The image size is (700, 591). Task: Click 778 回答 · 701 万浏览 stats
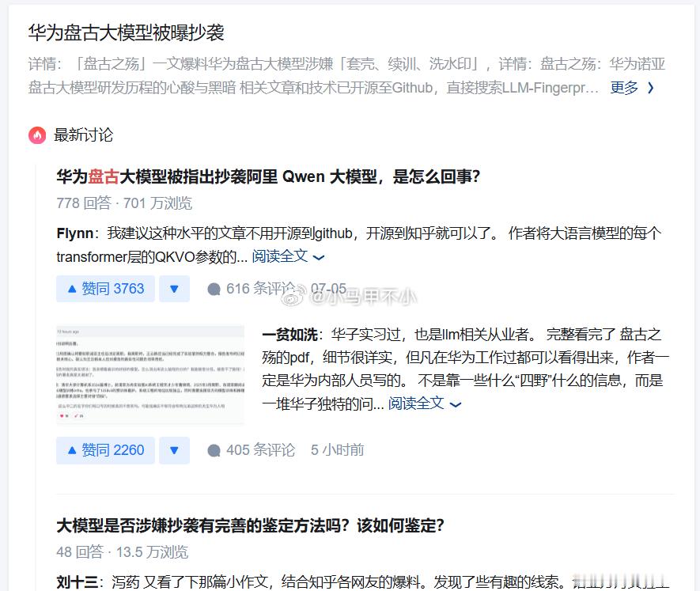[124, 203]
